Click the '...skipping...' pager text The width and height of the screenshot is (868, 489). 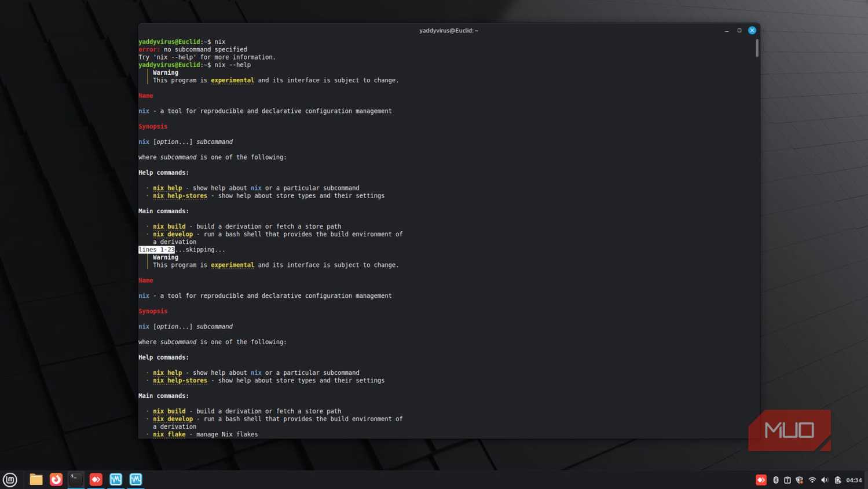[x=200, y=250]
